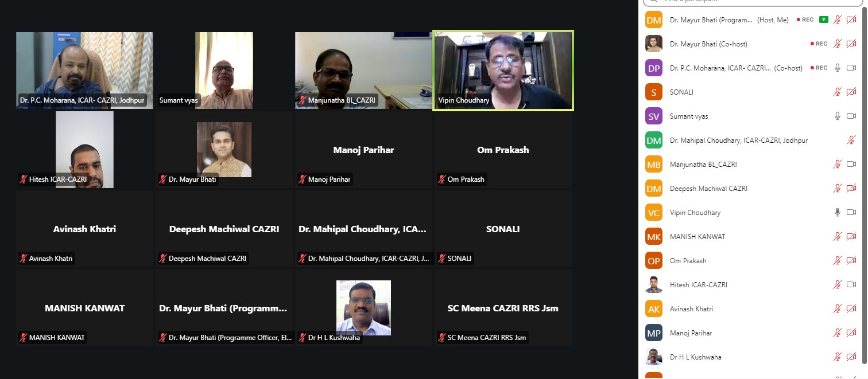Click the DP avatar for Dr. P.C. Moharana

click(x=653, y=68)
